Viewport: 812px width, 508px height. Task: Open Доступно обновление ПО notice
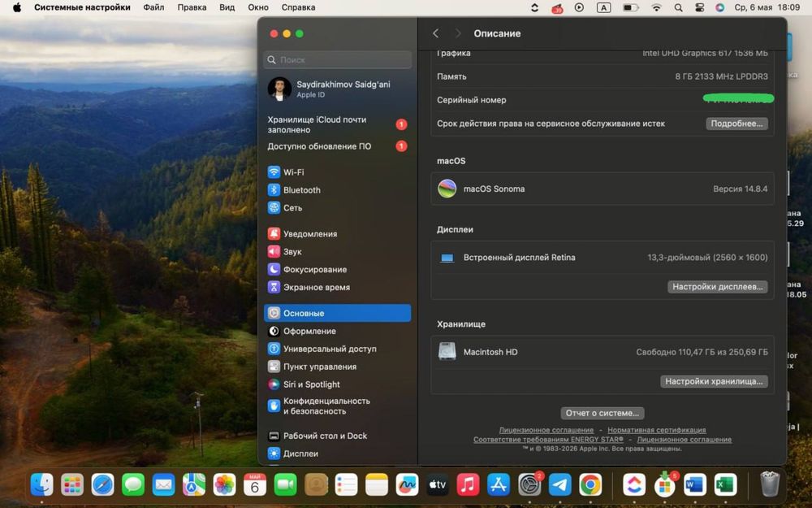coord(337,146)
